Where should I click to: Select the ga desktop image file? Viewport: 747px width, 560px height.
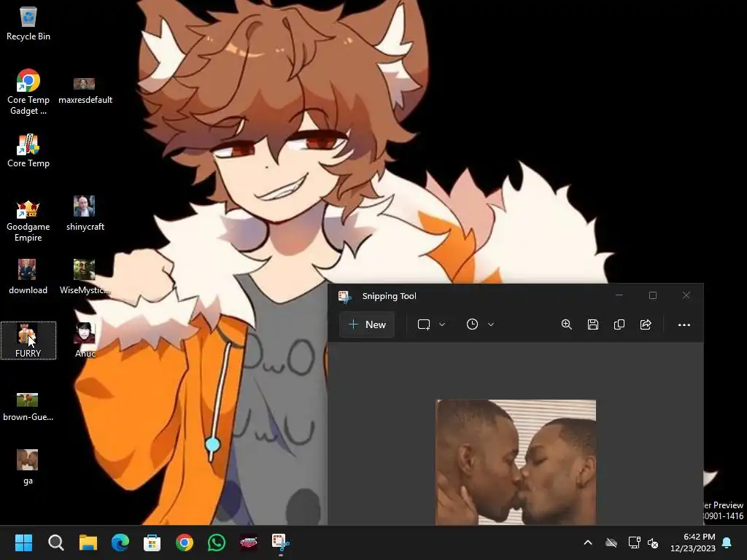pyautogui.click(x=28, y=467)
